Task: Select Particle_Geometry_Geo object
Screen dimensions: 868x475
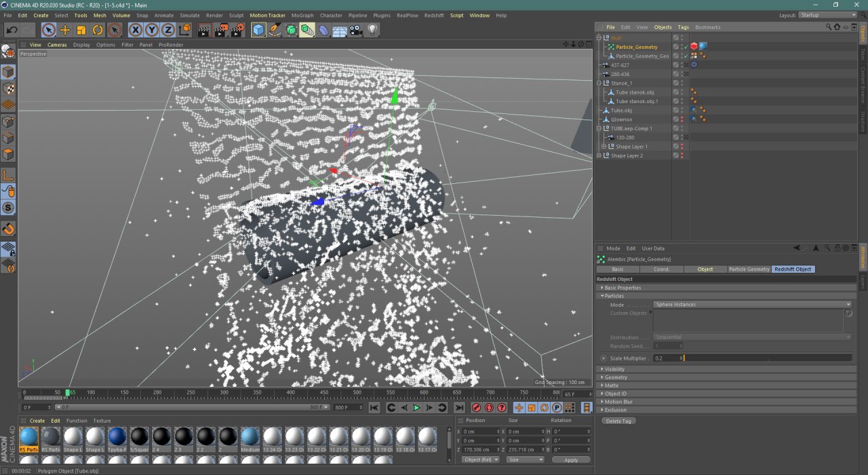Action: (x=642, y=56)
